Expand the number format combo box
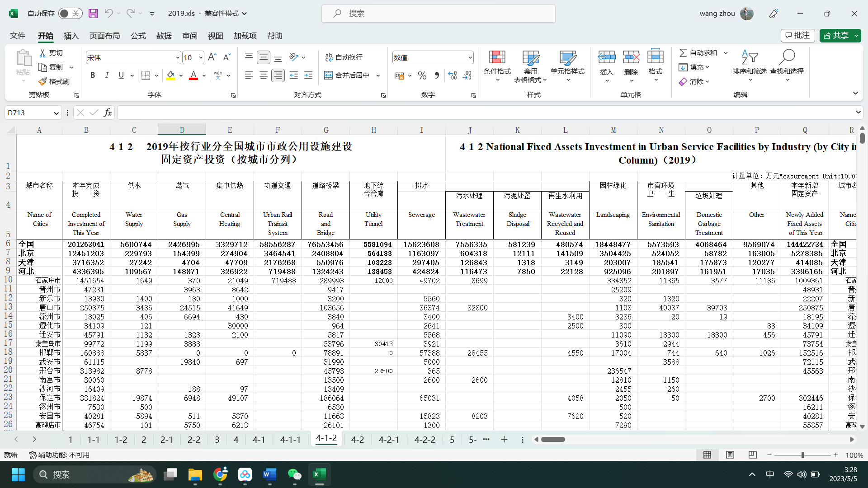The image size is (868, 488). coord(470,58)
